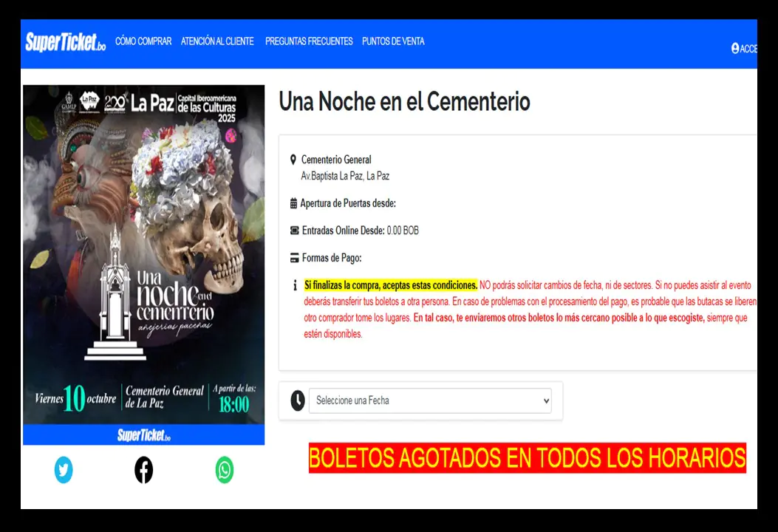The width and height of the screenshot is (778, 532).
Task: Click the event title Una Noche en el Cementerio
Action: [404, 102]
